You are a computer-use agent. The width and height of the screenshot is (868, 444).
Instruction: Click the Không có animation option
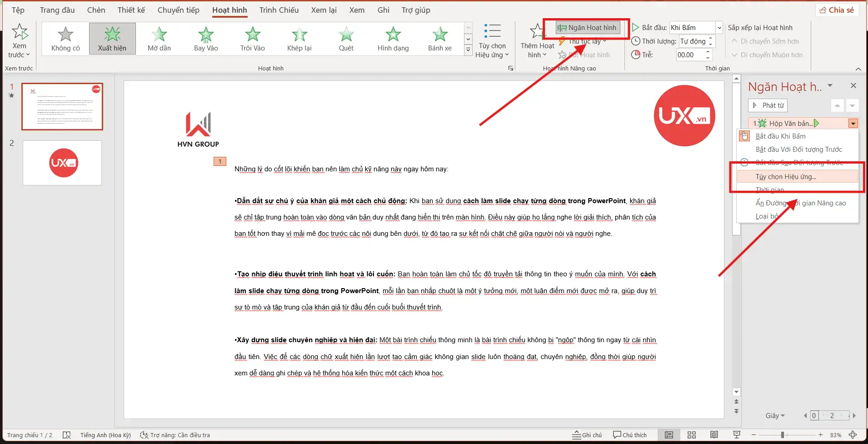[65, 39]
